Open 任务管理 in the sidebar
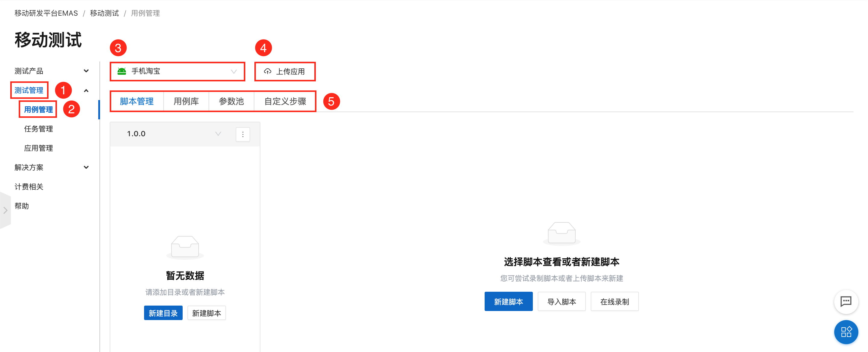 pyautogui.click(x=38, y=129)
